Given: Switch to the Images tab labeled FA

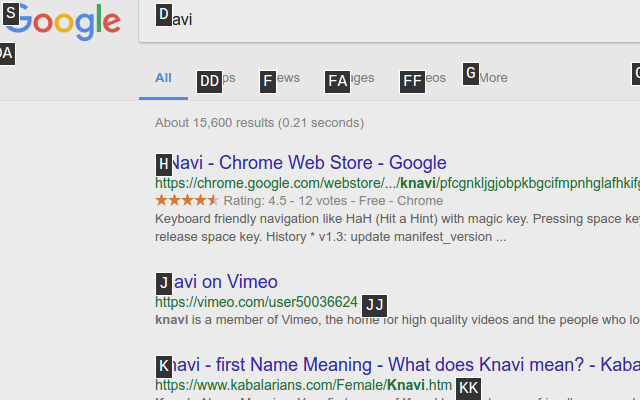Looking at the screenshot, I should 350,78.
